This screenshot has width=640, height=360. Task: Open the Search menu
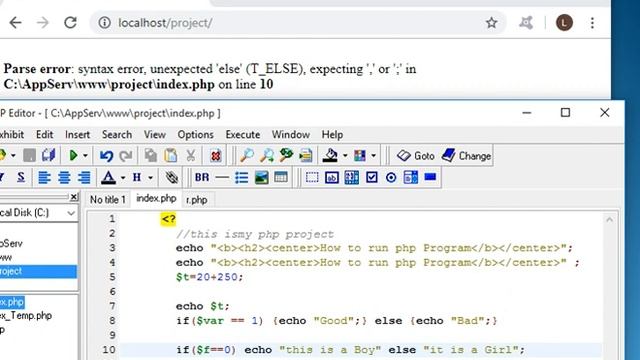(x=117, y=134)
